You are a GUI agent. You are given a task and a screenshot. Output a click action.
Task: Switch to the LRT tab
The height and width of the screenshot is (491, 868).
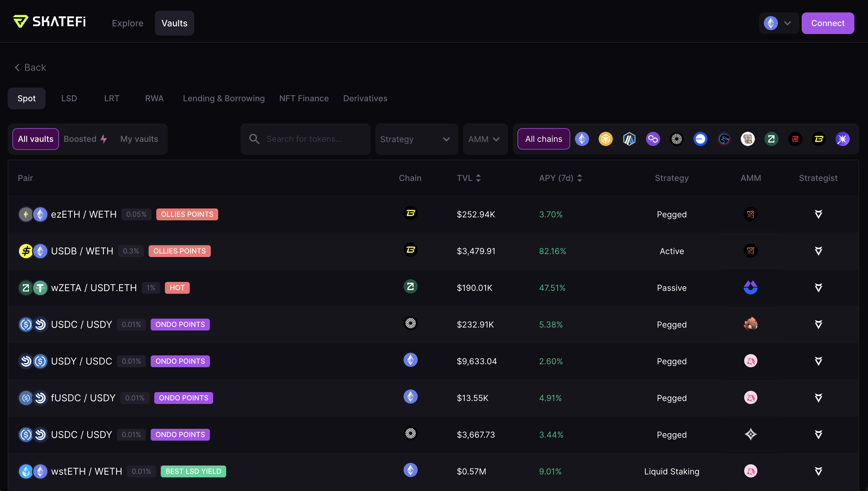(x=111, y=99)
